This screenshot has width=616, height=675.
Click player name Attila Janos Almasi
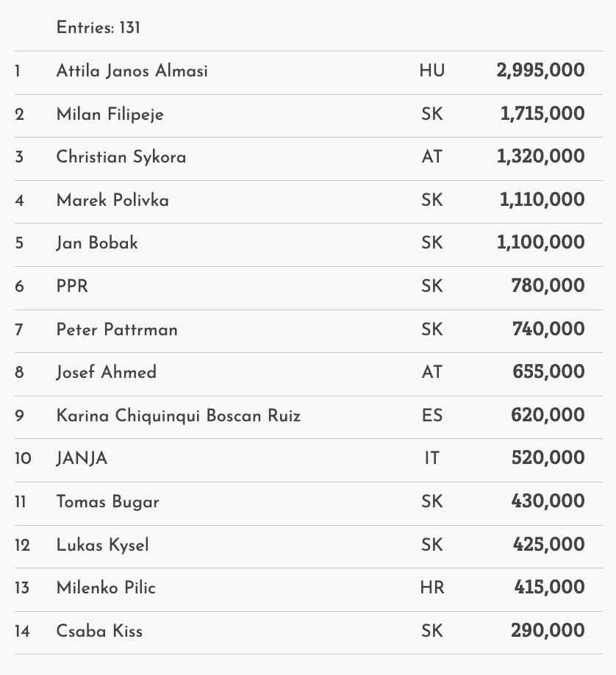132,71
